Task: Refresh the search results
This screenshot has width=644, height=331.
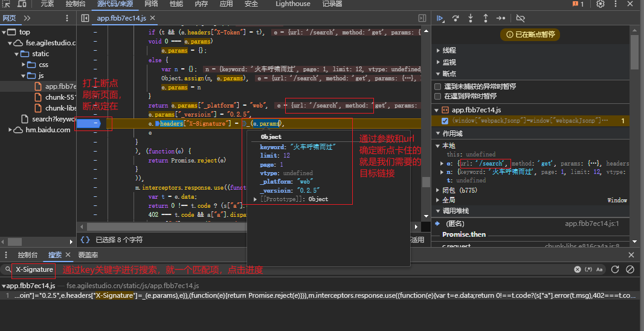Action: (x=616, y=269)
